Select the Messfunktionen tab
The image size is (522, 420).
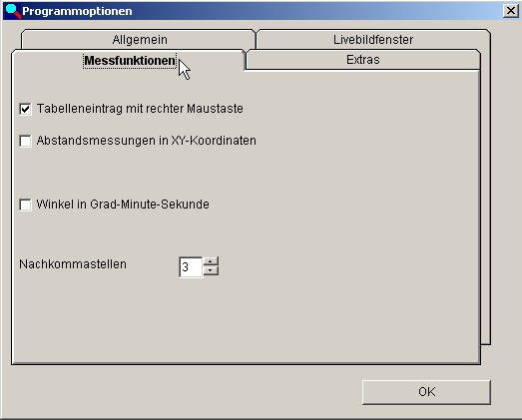coord(130,61)
